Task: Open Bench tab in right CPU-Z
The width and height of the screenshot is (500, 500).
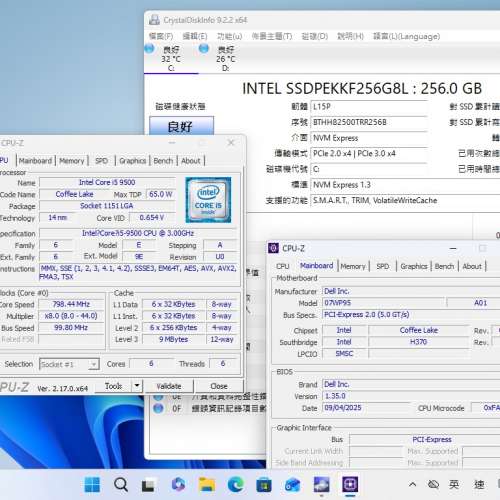Action: [x=444, y=266]
